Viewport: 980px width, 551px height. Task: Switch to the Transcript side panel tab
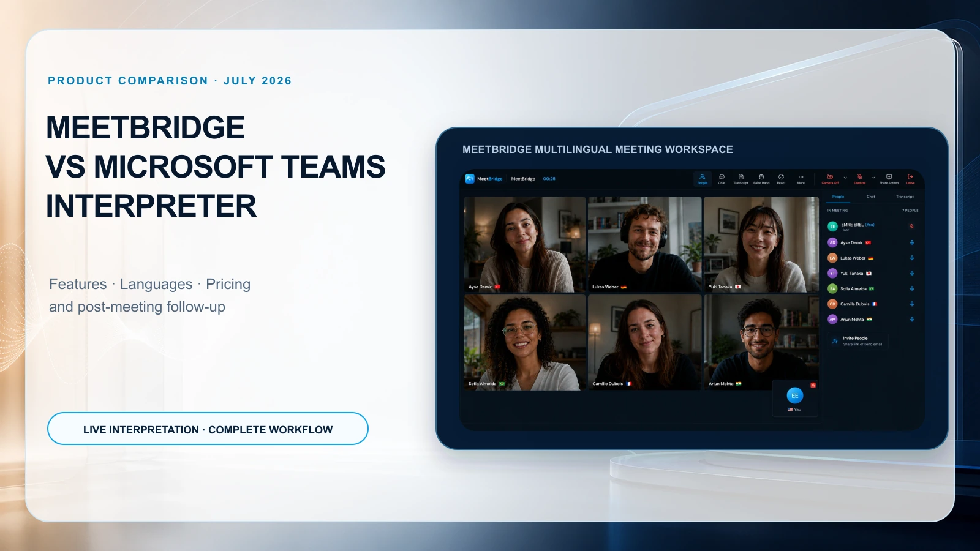905,197
